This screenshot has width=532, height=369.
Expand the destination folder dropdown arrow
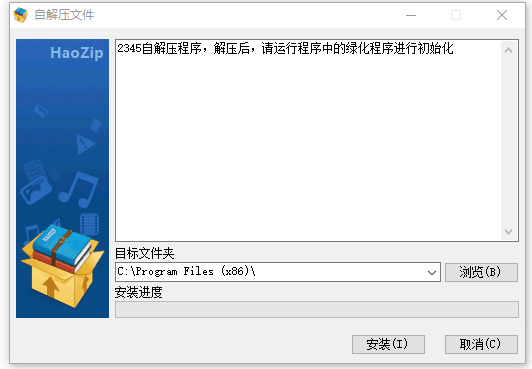point(432,272)
